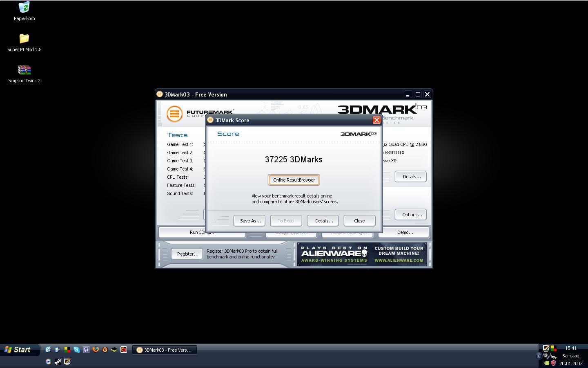
Task: Click the date 20.01.2007 in the tray
Action: point(571,364)
